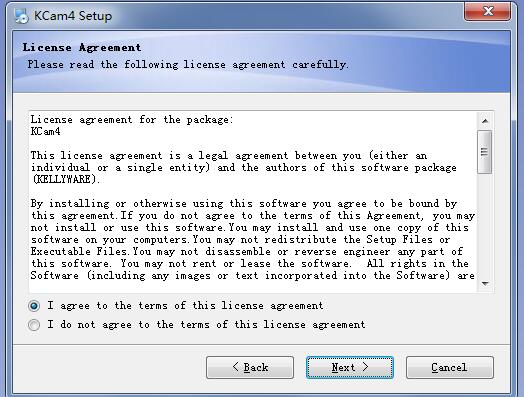The width and height of the screenshot is (524, 397).
Task: Click 'License agreement for the package:' line
Action: click(x=132, y=120)
